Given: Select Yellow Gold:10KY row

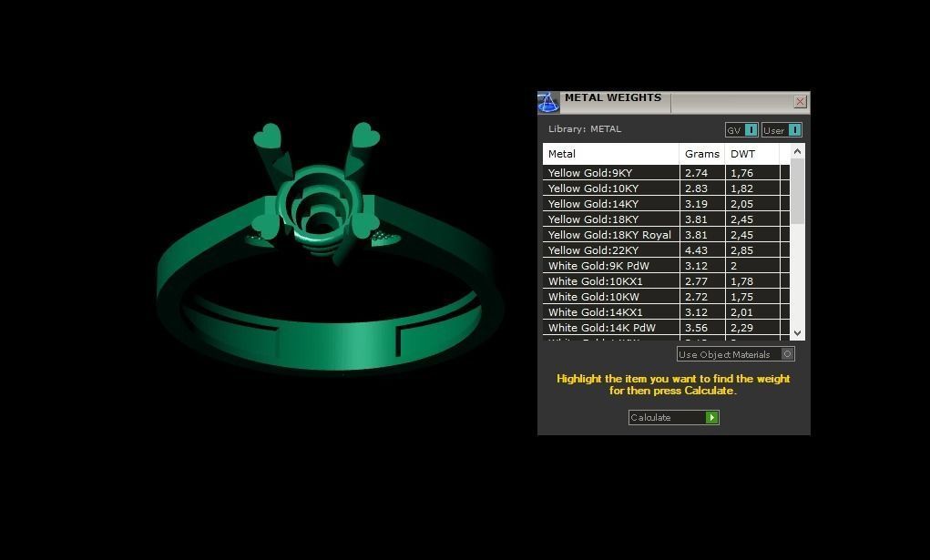Looking at the screenshot, I should pos(666,188).
